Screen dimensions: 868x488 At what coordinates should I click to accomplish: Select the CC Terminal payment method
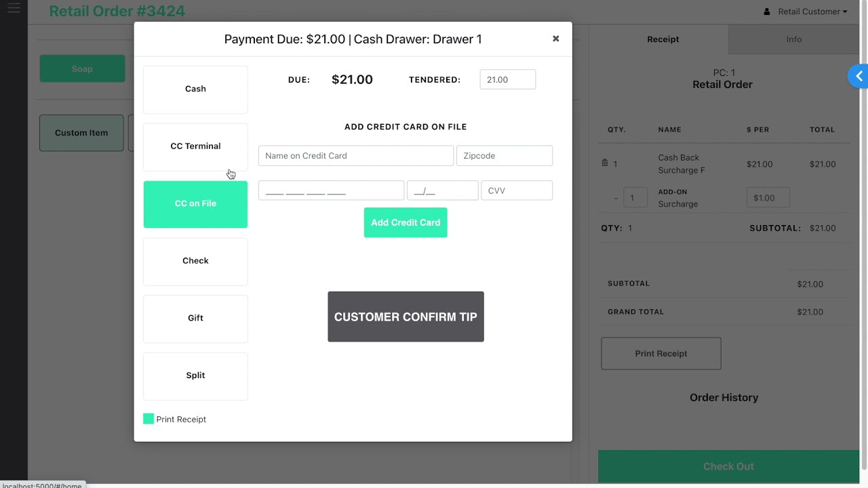point(195,146)
